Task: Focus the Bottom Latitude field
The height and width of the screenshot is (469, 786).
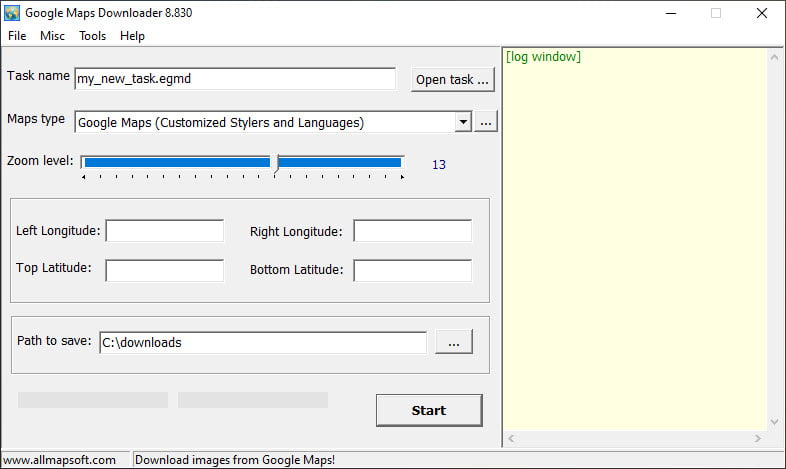Action: [412, 270]
